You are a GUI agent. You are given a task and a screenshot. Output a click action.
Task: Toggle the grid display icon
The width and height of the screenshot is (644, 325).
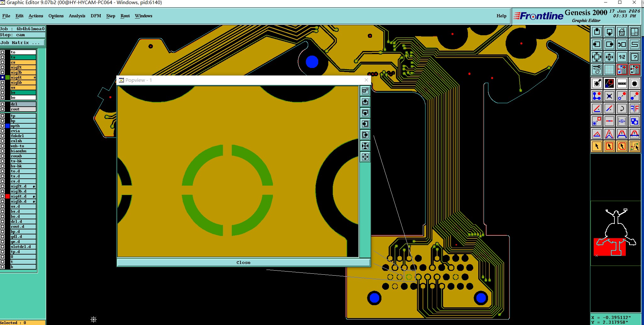609,70
